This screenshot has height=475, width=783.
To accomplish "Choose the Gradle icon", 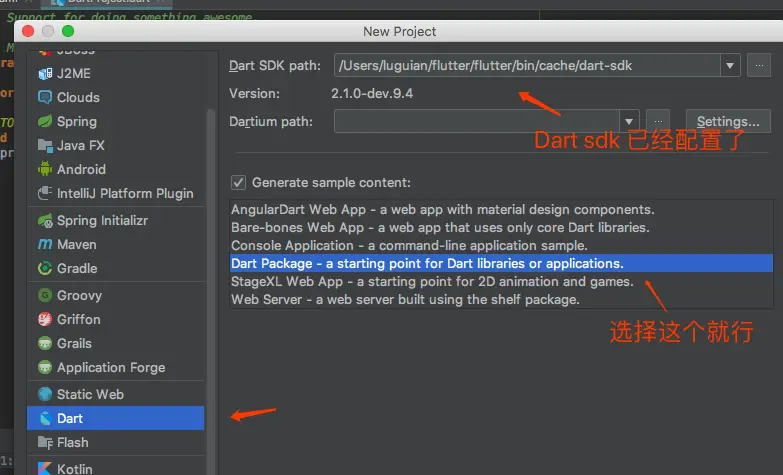I will tap(45, 268).
